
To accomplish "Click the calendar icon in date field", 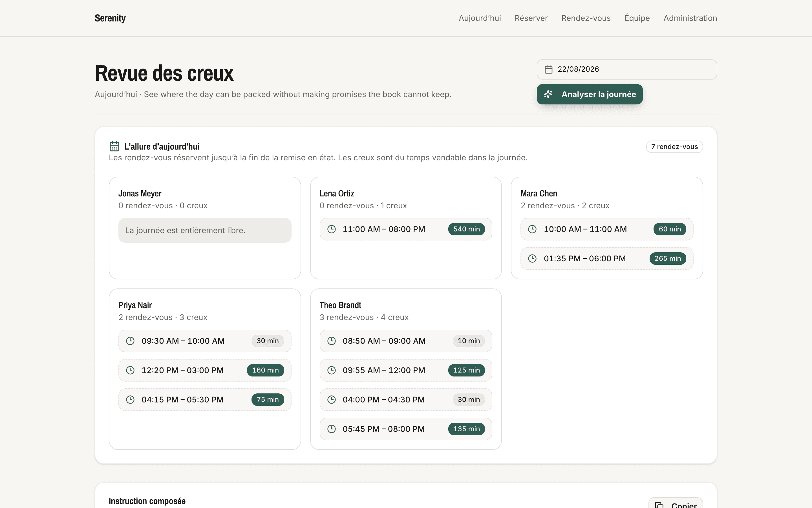I will [548, 69].
